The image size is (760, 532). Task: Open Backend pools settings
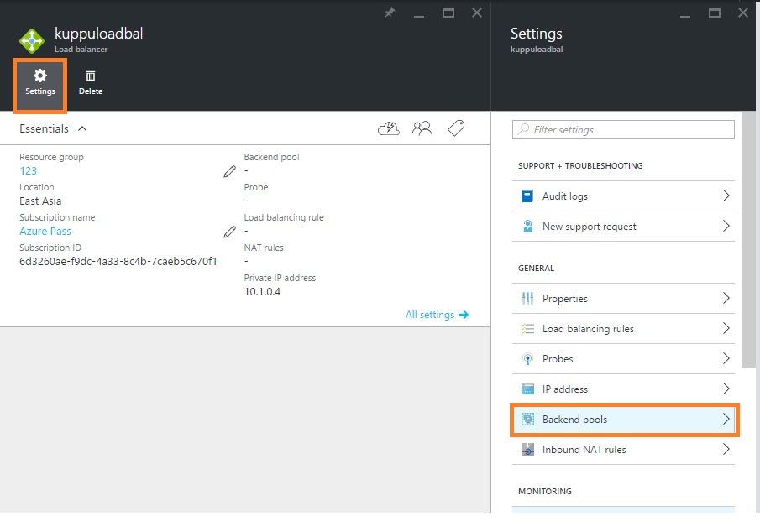tap(623, 420)
